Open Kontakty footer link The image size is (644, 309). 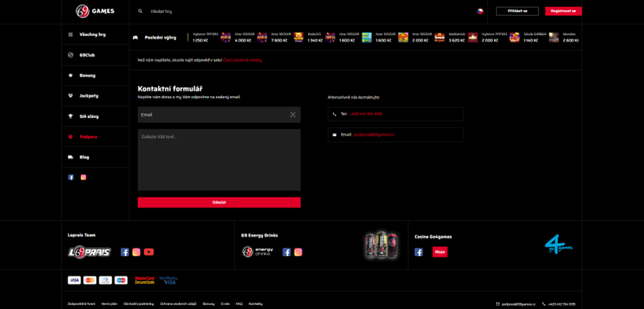256,304
